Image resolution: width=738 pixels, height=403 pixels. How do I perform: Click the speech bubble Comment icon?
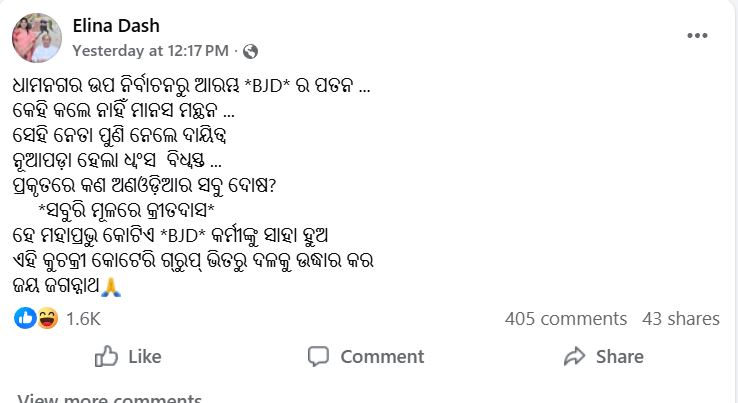[x=318, y=356]
